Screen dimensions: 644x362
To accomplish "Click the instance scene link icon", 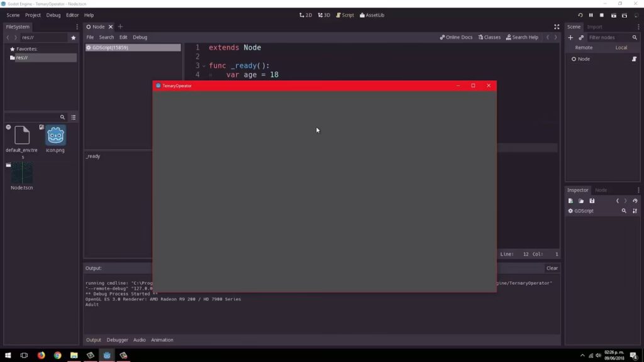I will [581, 38].
